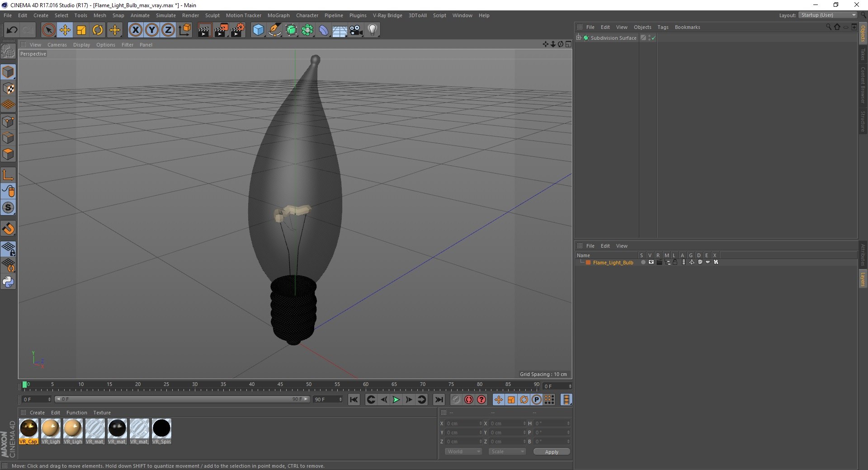Click the Enable Axis L icon
The height and width of the screenshot is (470, 868).
pos(8,175)
